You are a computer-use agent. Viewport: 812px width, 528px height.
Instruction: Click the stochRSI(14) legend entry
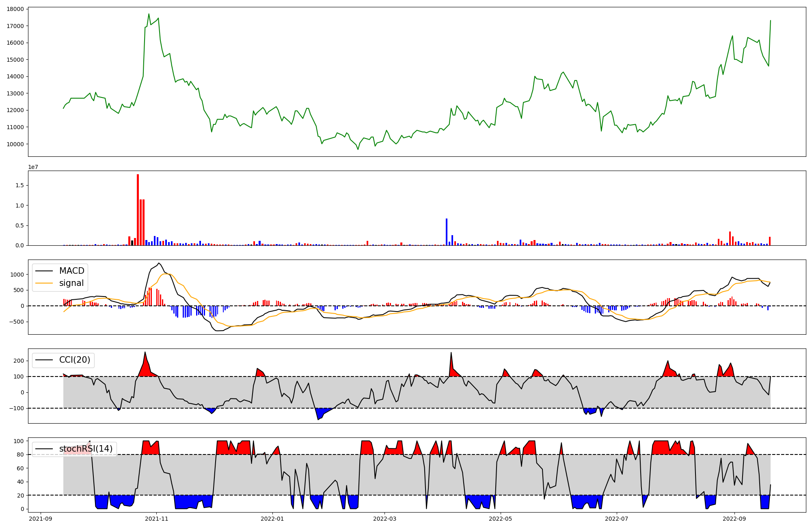[86, 449]
